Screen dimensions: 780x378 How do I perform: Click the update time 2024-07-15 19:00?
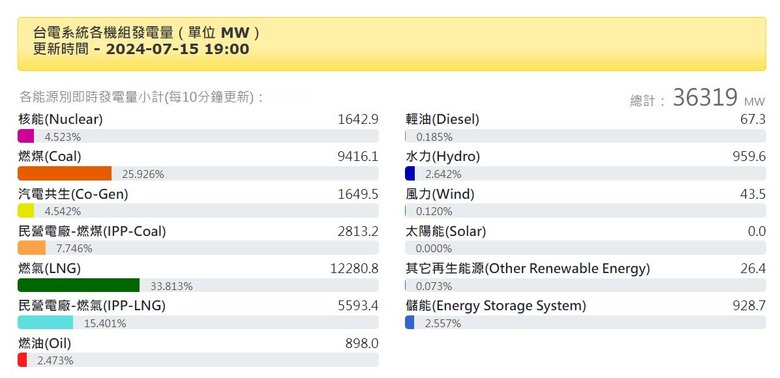[x=178, y=49]
